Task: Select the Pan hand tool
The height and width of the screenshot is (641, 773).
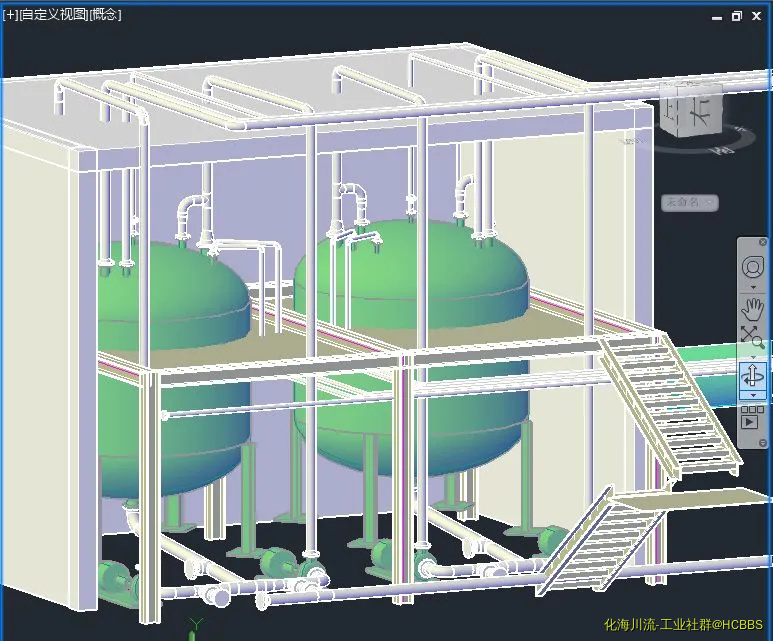Action: coord(752,307)
